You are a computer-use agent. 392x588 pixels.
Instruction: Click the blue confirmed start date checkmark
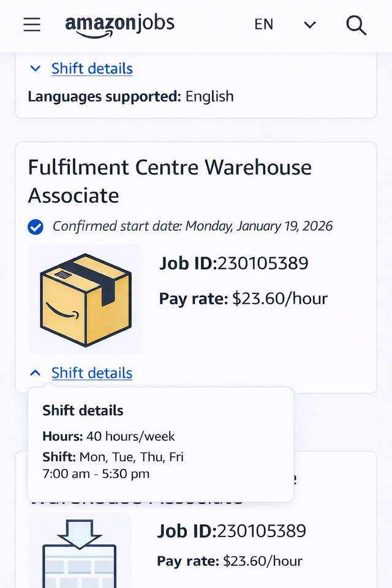36,227
